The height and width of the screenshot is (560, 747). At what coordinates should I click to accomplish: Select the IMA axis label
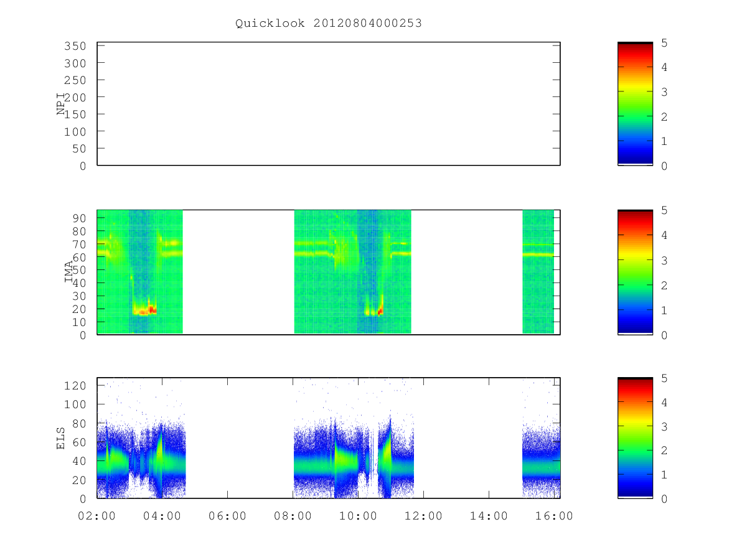click(68, 272)
